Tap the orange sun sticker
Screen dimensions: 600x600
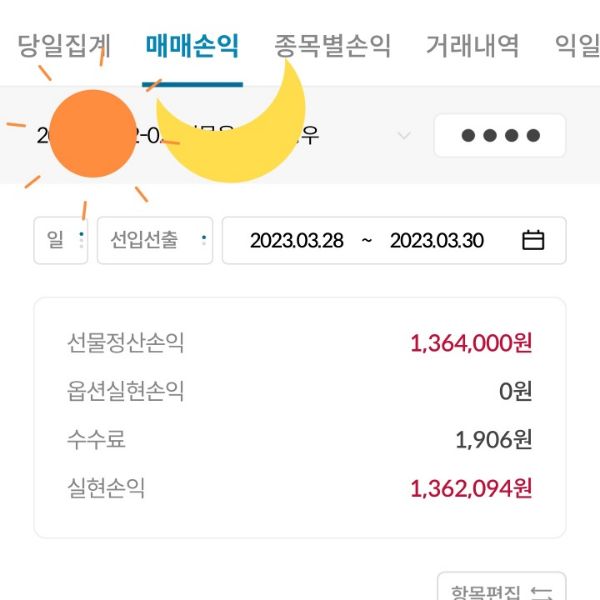point(91,133)
